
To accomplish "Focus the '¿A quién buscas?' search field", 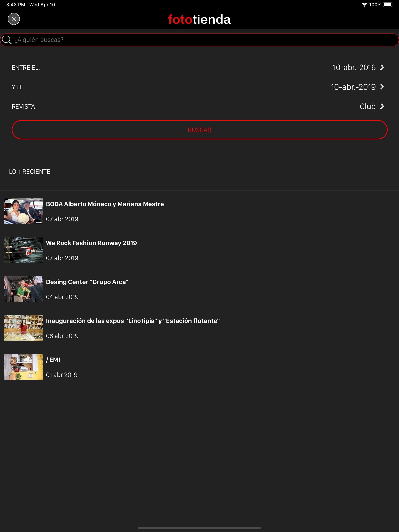I will (199, 40).
